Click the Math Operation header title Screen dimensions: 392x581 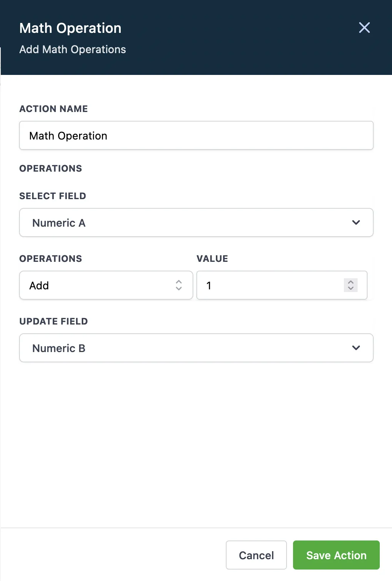tap(70, 28)
